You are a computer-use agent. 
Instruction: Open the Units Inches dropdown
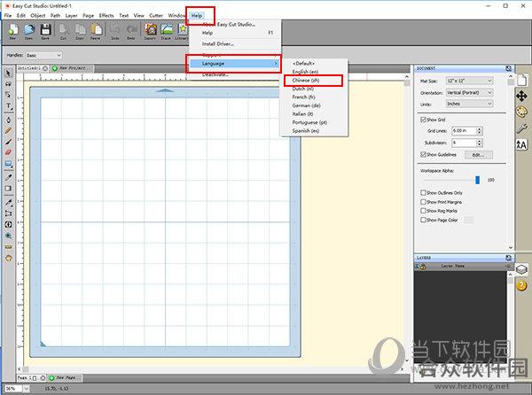point(469,104)
